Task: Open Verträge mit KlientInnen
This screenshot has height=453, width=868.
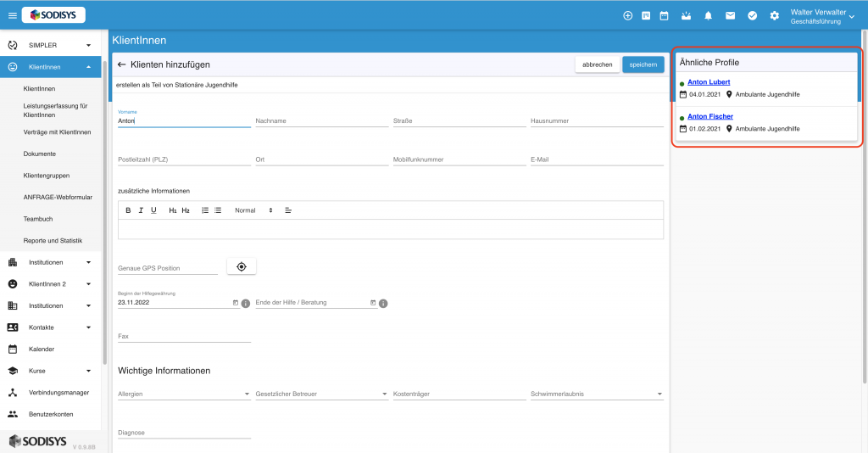Action: 57,131
